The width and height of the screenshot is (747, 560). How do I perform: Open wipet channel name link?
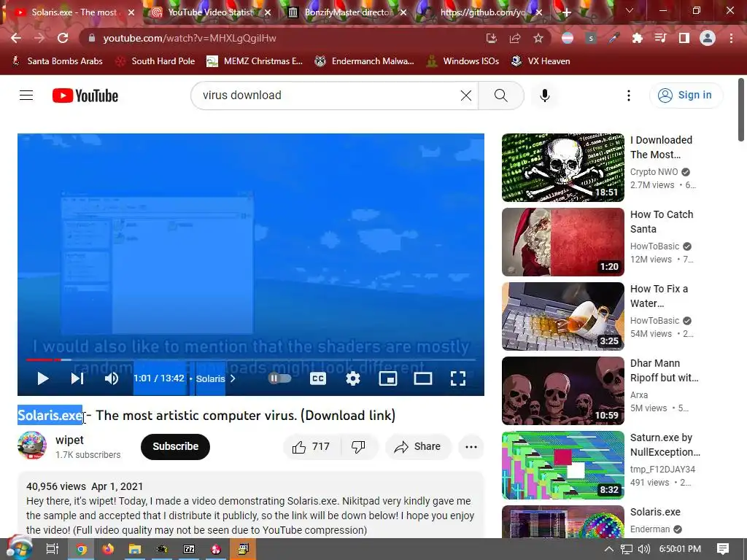(x=69, y=440)
